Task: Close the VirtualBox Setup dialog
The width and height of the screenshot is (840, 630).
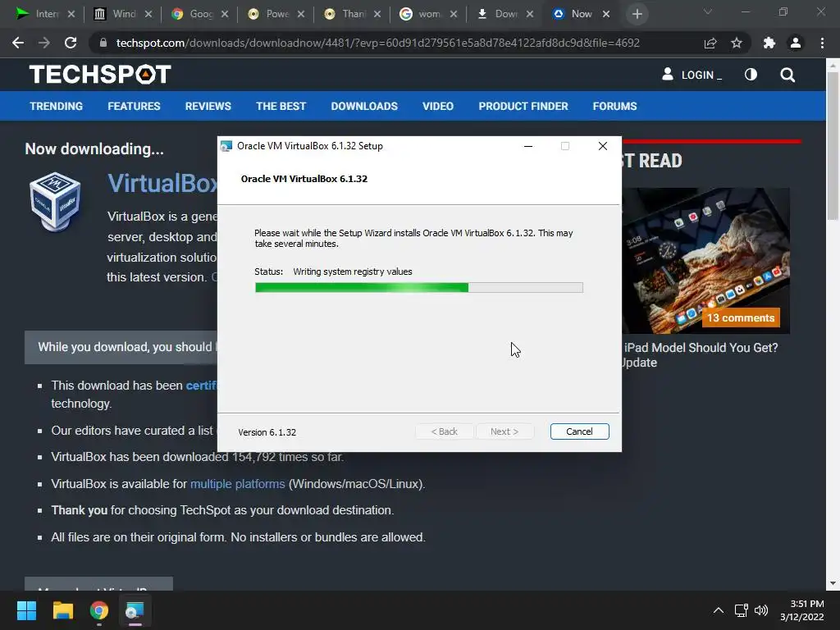Action: 603,146
